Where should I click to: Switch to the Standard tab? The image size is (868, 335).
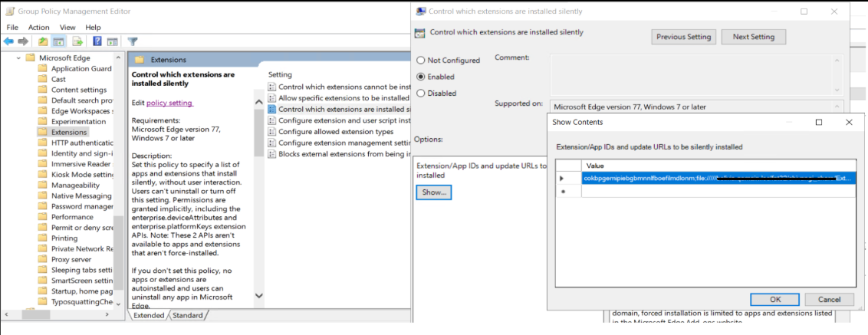tap(187, 315)
